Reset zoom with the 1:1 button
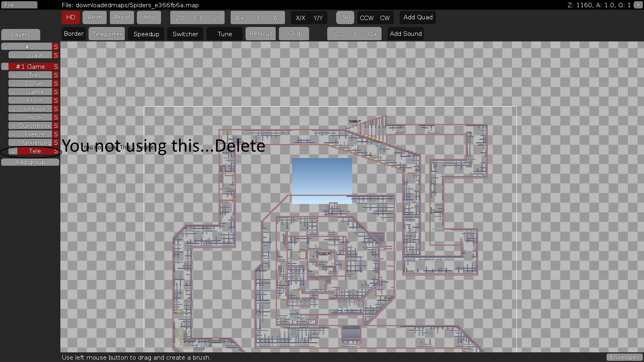Viewport: 644px width, 362px height. click(198, 18)
